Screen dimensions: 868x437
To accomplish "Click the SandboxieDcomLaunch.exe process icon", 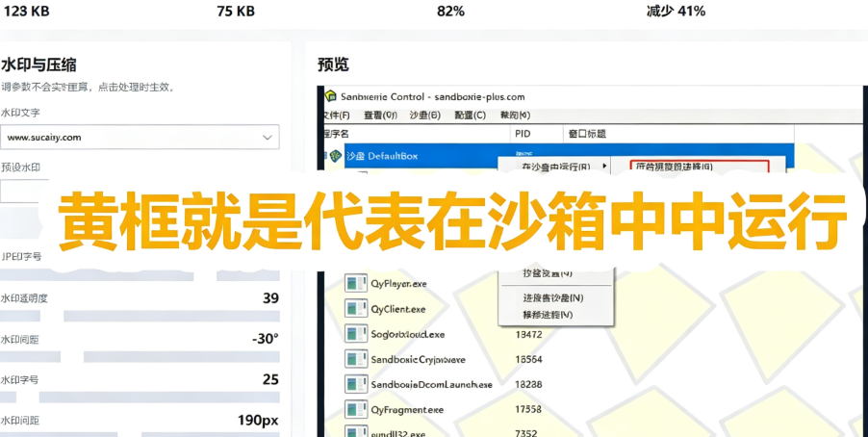I will coord(355,384).
